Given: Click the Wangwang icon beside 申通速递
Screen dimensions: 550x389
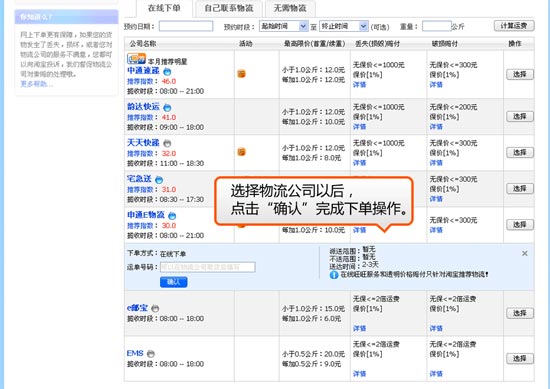Looking at the screenshot, I should coord(167,72).
